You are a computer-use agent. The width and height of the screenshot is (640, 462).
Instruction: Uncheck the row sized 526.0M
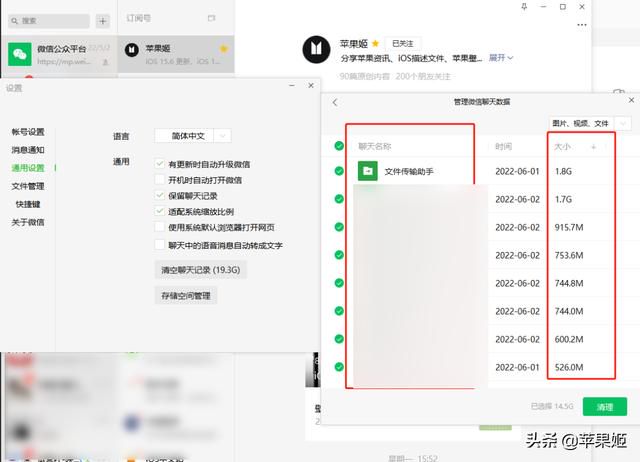pos(339,367)
